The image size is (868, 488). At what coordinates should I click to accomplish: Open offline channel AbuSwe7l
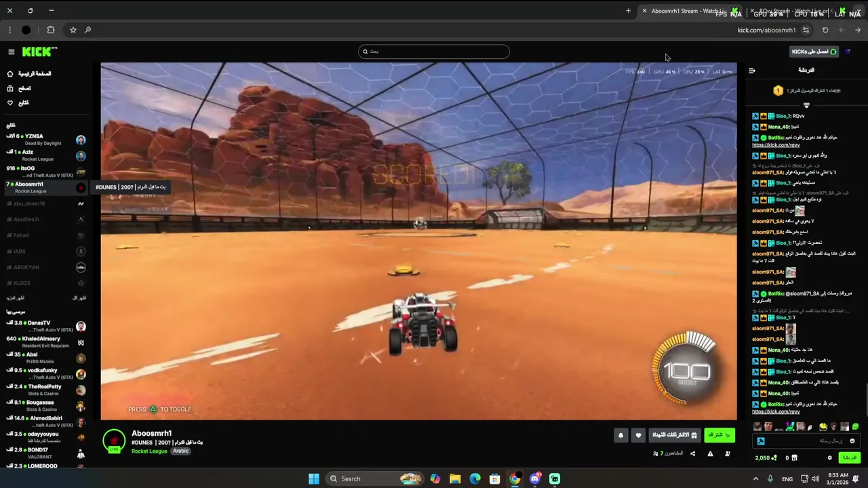(45, 219)
